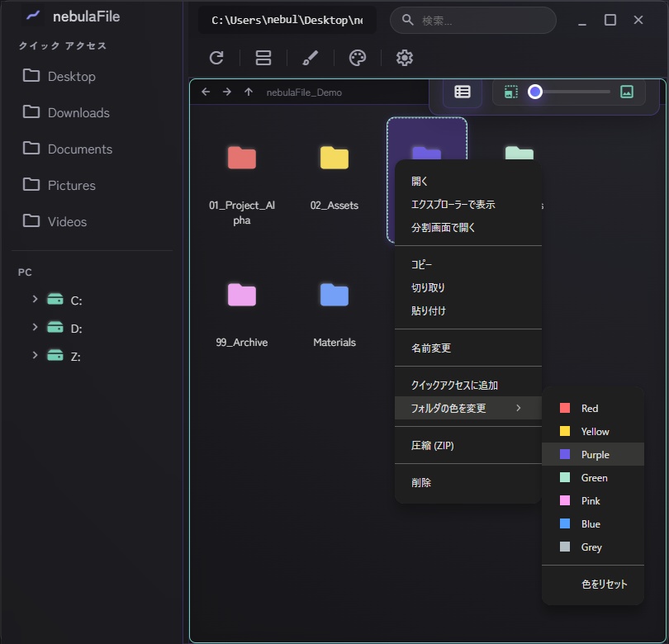
Task: Open the red 01_Project_Alpha folder
Action: tap(241, 158)
